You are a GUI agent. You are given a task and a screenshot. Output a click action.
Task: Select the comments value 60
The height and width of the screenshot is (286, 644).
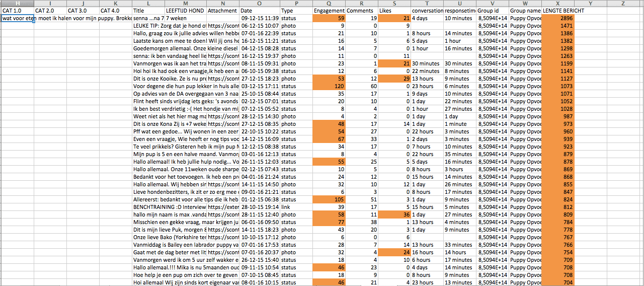tap(361, 87)
